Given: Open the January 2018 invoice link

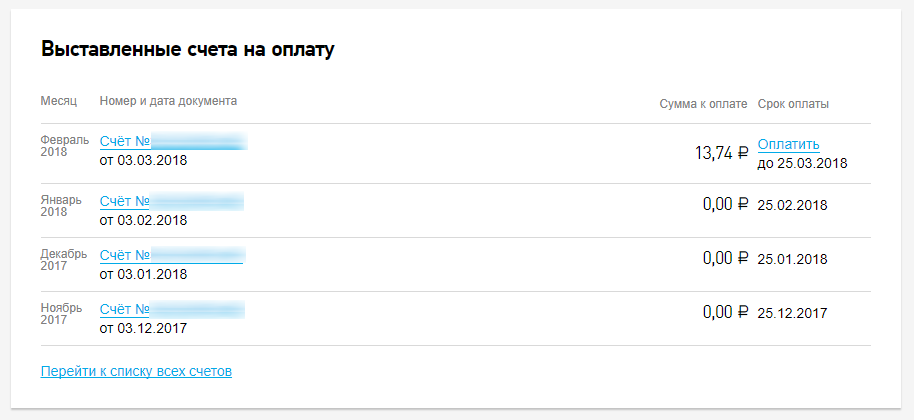Looking at the screenshot, I should tap(171, 203).
